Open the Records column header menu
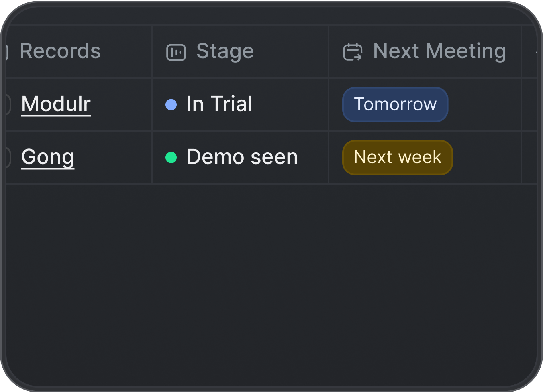The height and width of the screenshot is (392, 543). [x=60, y=51]
